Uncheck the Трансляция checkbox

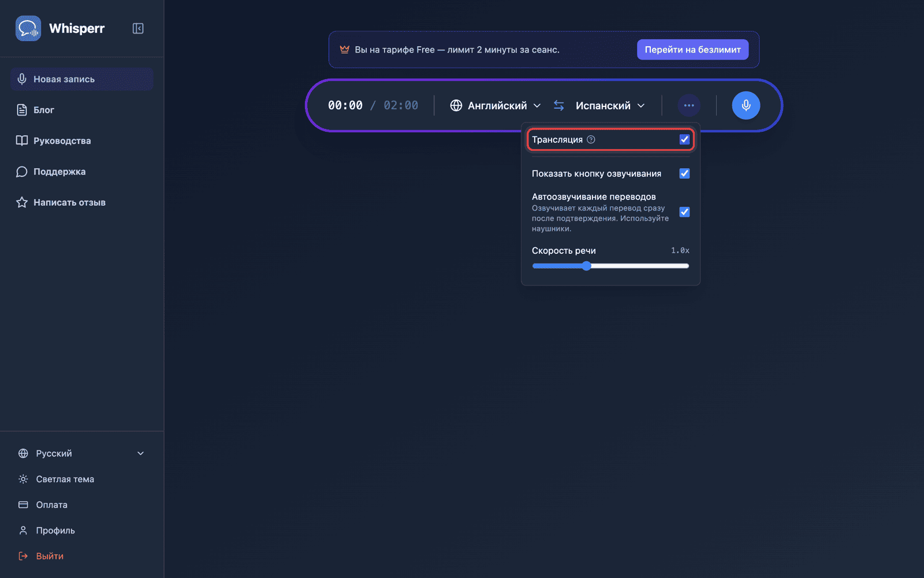[684, 139]
